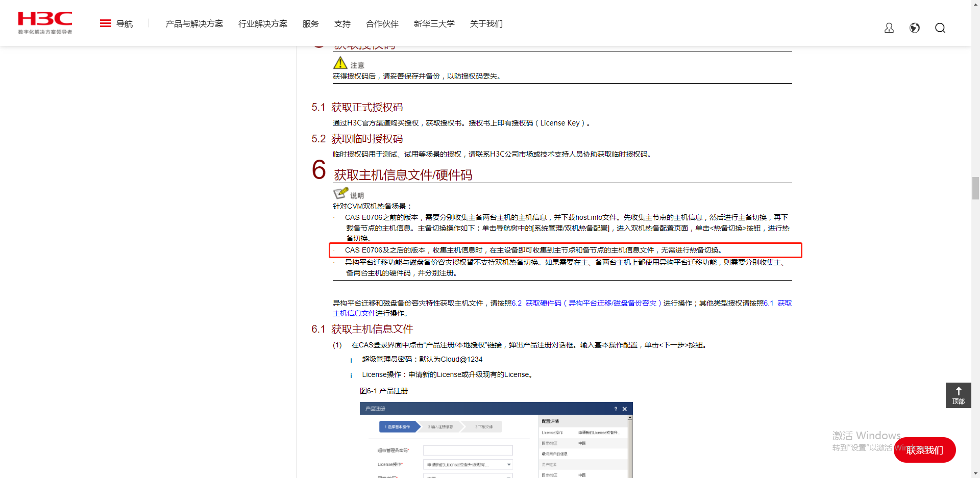The image size is (980, 478).
Task: Follow the 6.2 获取硬件码 link
Action: [x=586, y=303]
